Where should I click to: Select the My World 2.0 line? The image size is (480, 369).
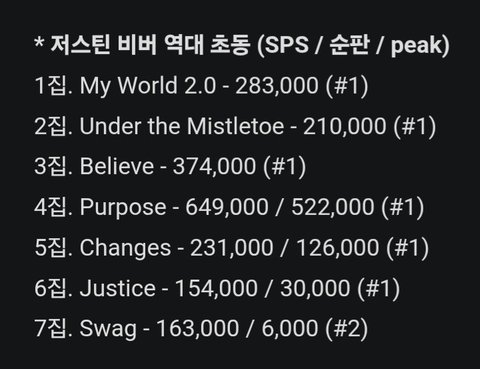click(201, 86)
